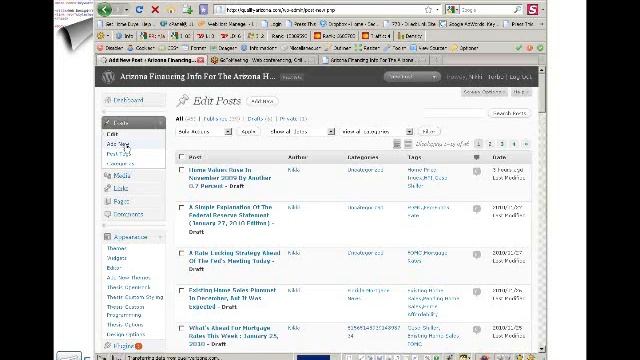Open the red S extension icon
This screenshot has height=360, width=640.
[532, 9]
